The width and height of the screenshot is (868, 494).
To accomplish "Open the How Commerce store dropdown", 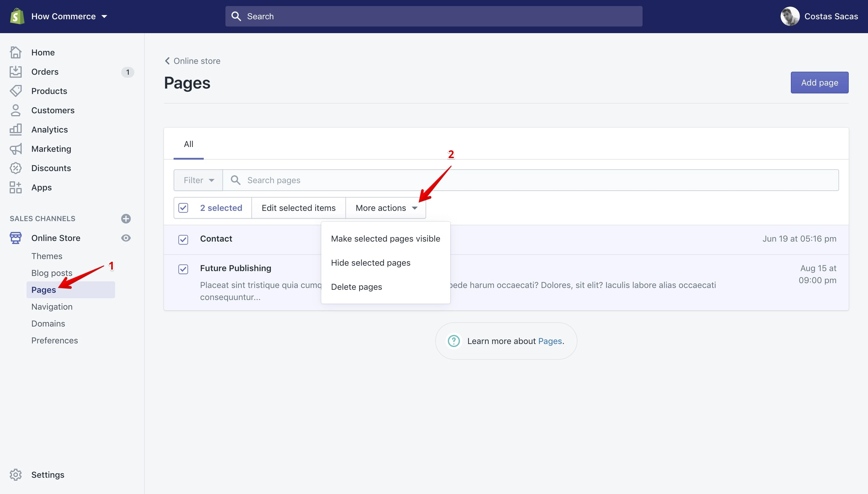I will [x=69, y=16].
